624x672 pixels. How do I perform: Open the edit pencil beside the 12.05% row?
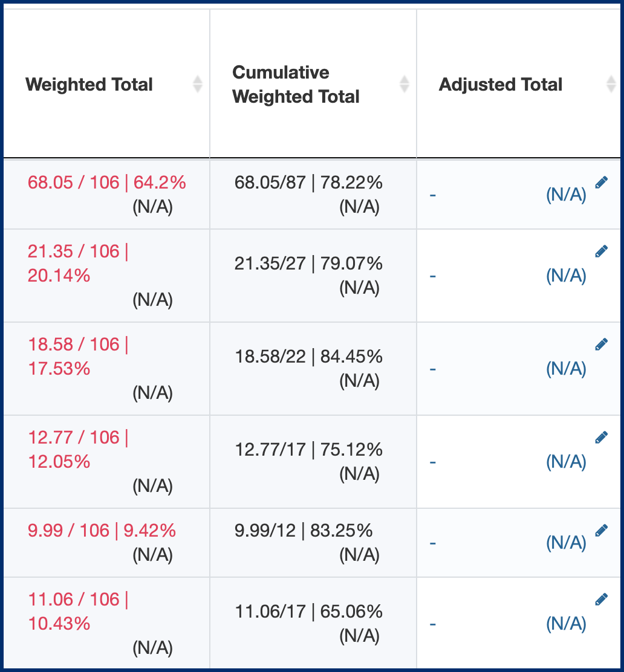[602, 436]
